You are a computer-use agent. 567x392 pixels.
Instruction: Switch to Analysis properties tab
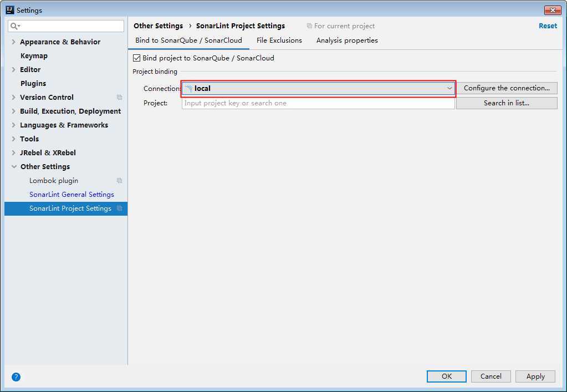(347, 40)
